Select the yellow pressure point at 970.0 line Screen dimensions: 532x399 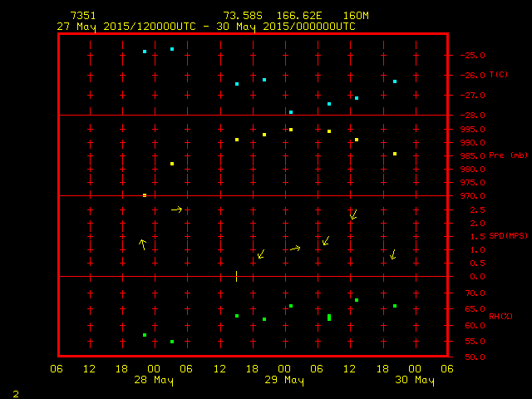point(145,195)
